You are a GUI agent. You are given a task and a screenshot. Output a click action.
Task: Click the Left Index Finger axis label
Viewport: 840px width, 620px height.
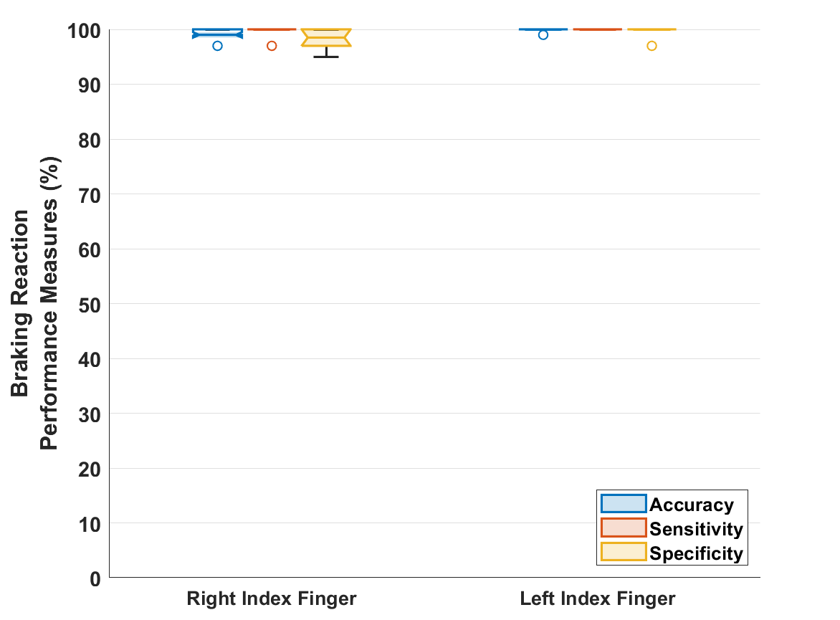click(598, 598)
